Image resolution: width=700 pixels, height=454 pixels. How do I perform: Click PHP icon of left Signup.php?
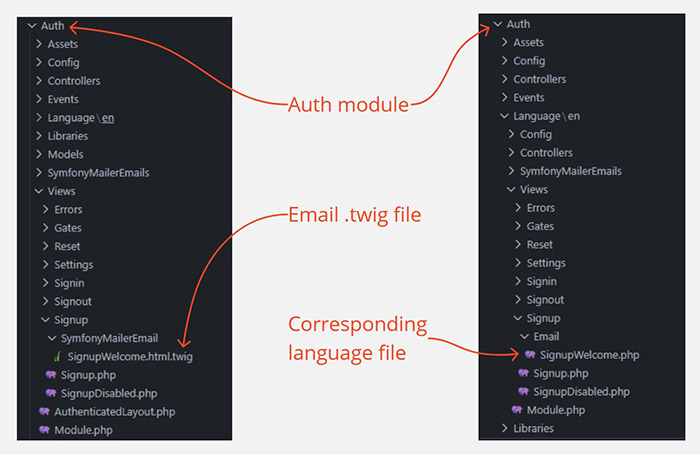pyautogui.click(x=51, y=375)
